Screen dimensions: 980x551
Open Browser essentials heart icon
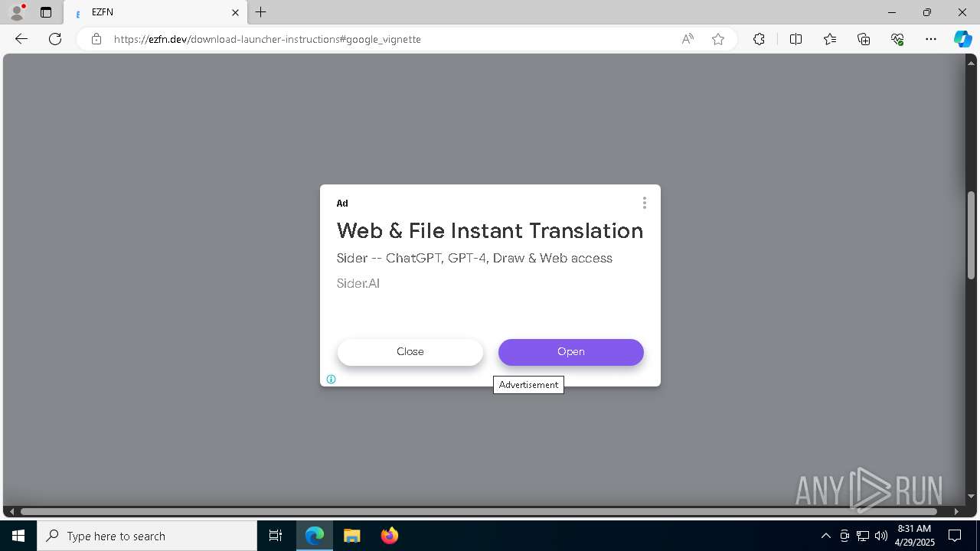point(897,39)
